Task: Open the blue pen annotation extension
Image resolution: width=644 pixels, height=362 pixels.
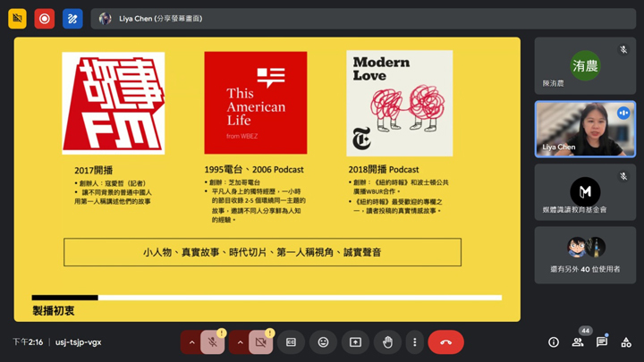Action: point(72,19)
